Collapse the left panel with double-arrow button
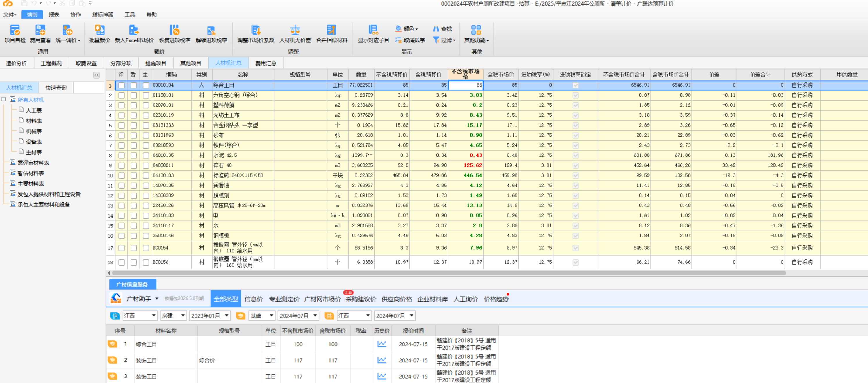This screenshot has width=868, height=383. (x=96, y=75)
